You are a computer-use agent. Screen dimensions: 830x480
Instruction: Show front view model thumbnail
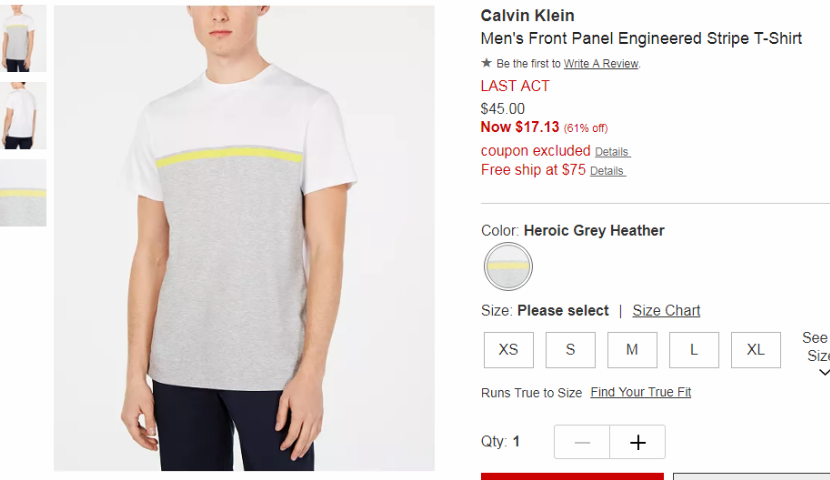point(23,38)
